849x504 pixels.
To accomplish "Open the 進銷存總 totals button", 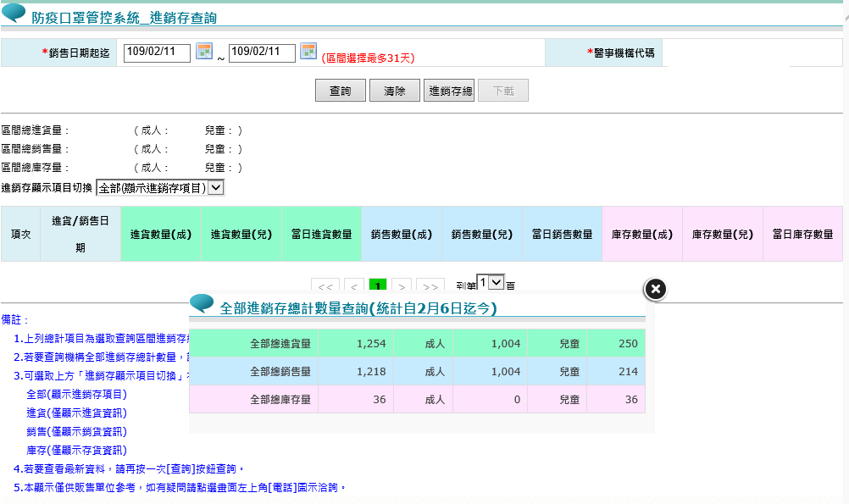I will pos(449,91).
